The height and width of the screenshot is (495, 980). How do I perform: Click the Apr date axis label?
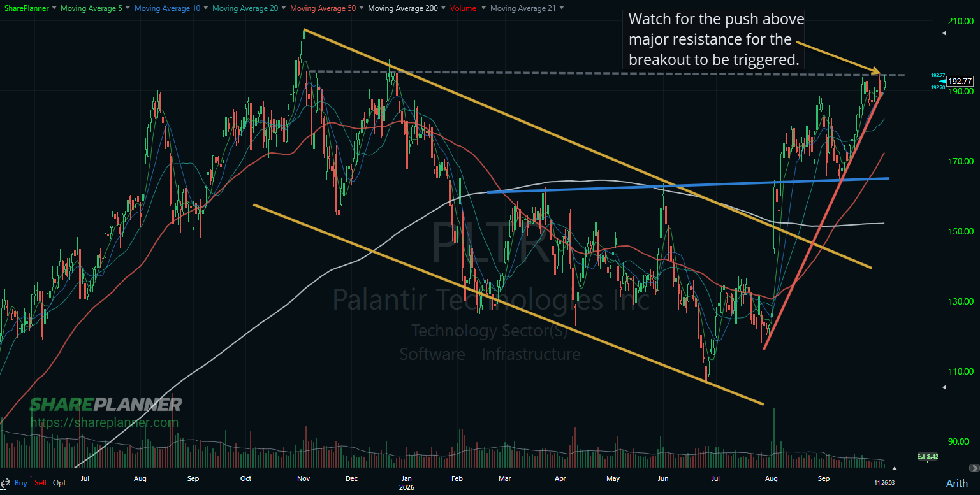(x=560, y=478)
